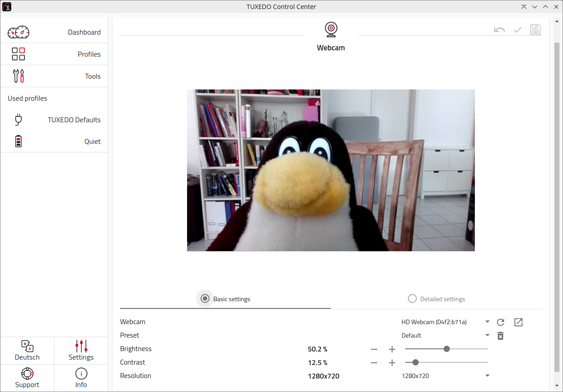Image resolution: width=563 pixels, height=392 pixels.
Task: Click the Preset row label
Action: point(130,335)
